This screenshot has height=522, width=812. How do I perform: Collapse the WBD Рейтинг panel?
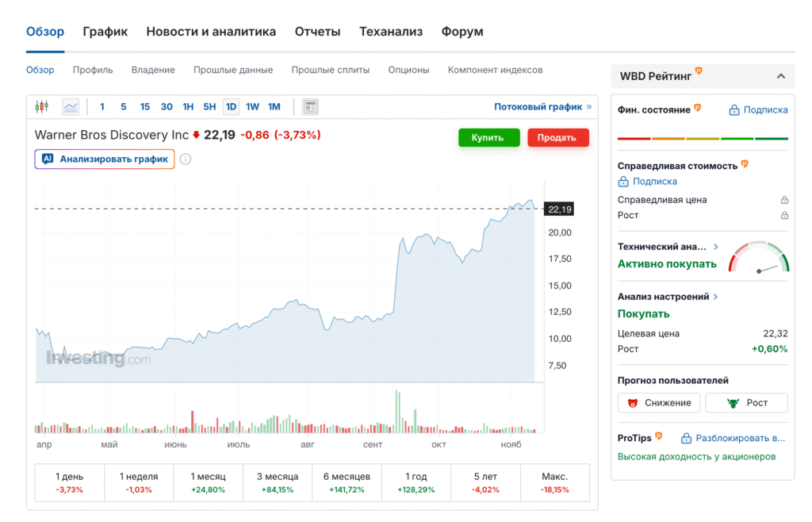[x=780, y=76]
